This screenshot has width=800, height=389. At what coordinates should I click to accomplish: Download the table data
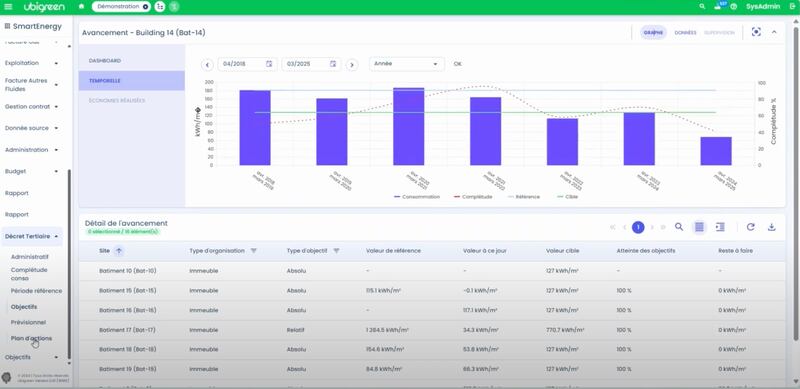[771, 227]
